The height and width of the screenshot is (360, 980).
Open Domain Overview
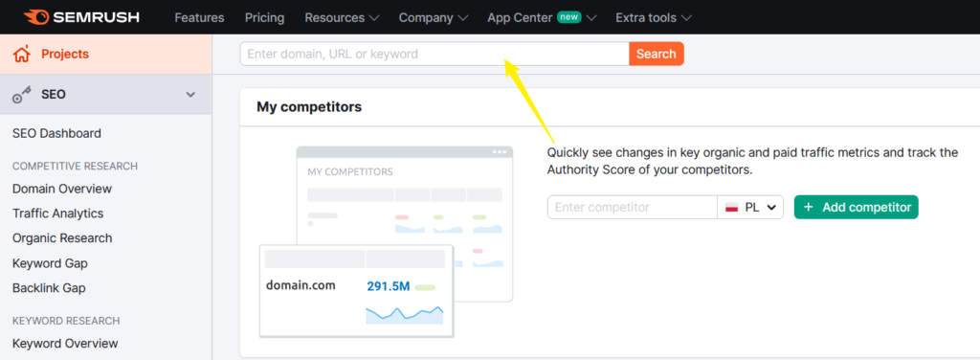(62, 189)
